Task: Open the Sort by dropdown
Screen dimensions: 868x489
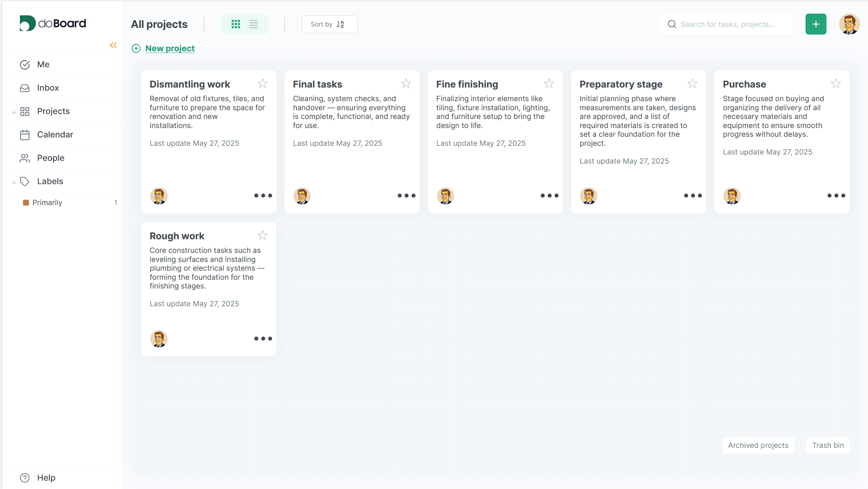Action: coord(329,24)
